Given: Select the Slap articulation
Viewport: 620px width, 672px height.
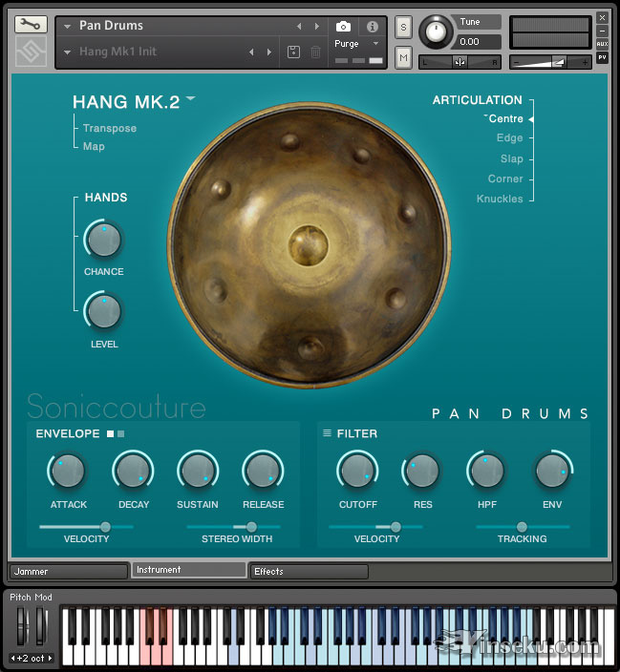Looking at the screenshot, I should (511, 158).
